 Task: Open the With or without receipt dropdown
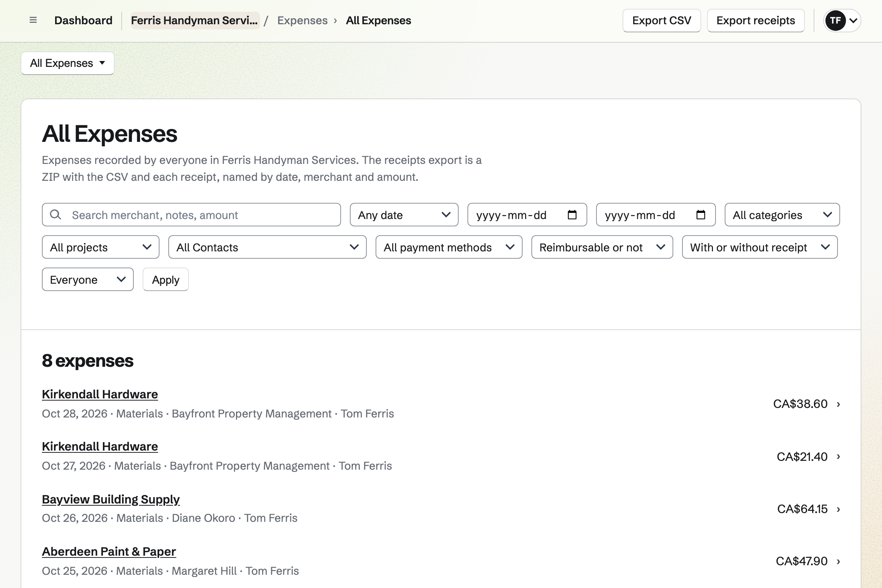pos(760,247)
